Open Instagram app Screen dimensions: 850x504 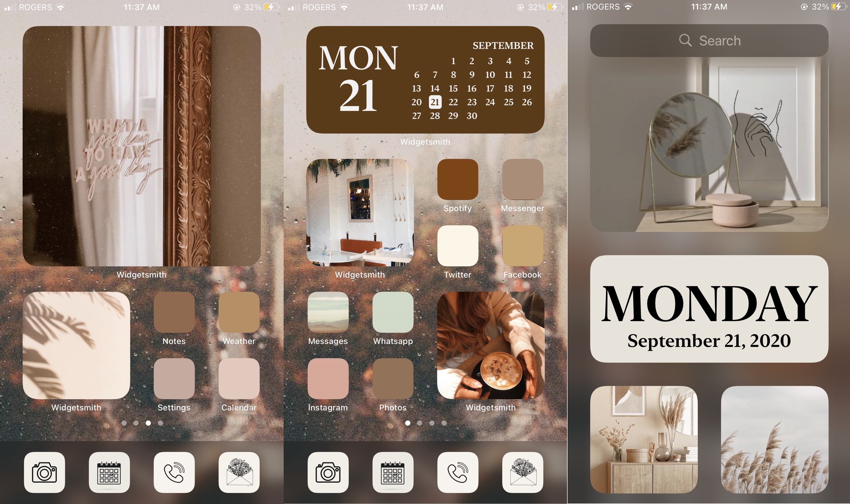(x=328, y=378)
